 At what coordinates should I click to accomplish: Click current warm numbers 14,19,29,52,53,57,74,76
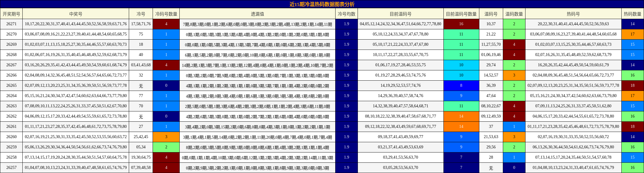click(x=401, y=86)
